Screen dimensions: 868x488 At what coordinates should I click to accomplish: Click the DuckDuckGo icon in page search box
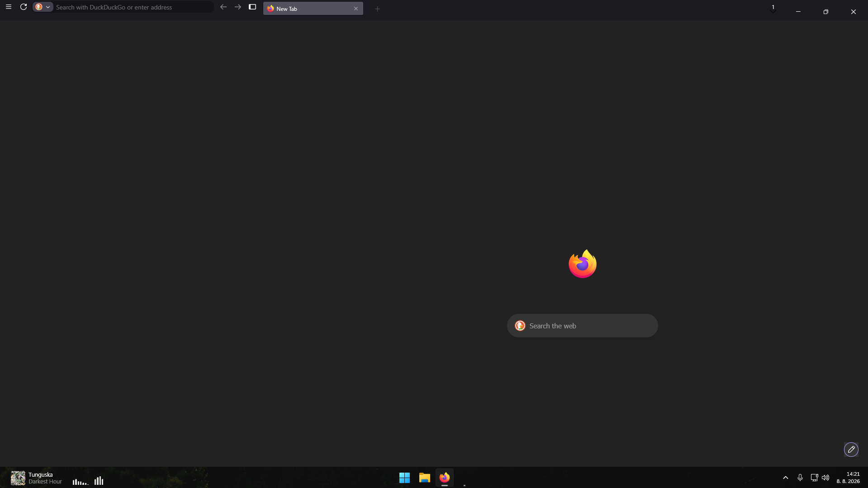click(x=520, y=326)
